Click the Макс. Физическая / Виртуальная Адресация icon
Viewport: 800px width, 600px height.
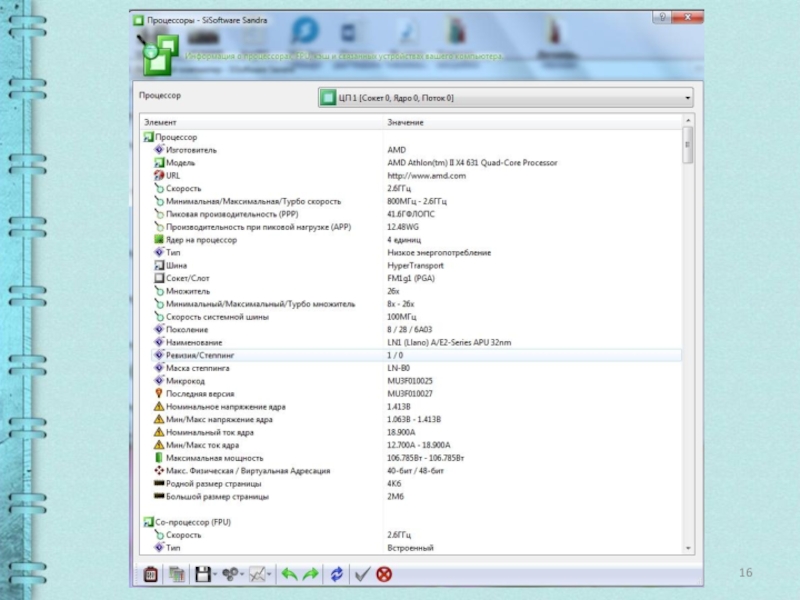(159, 470)
